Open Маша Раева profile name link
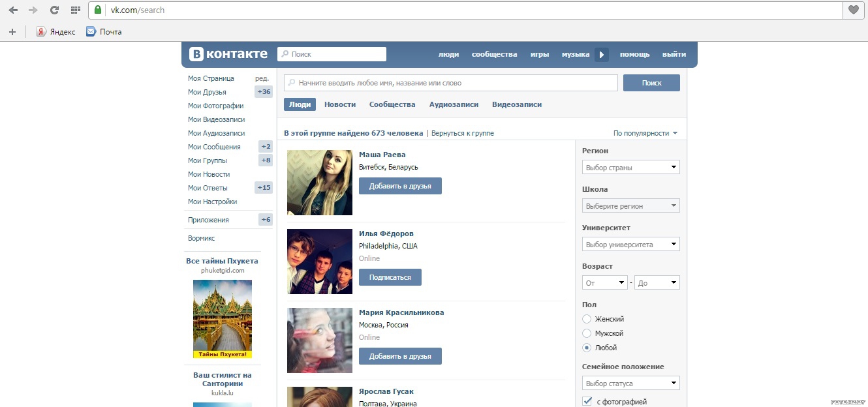 (382, 155)
